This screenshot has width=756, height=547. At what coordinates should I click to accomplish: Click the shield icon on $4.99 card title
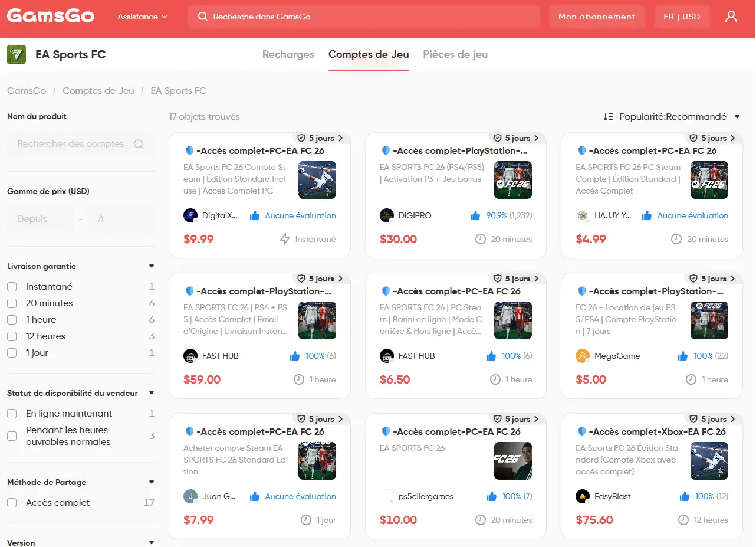581,150
